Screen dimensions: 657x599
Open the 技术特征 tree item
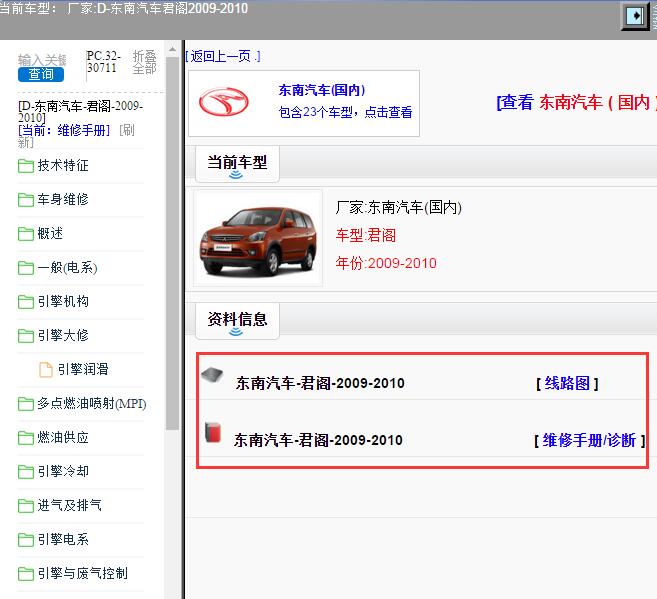63,165
